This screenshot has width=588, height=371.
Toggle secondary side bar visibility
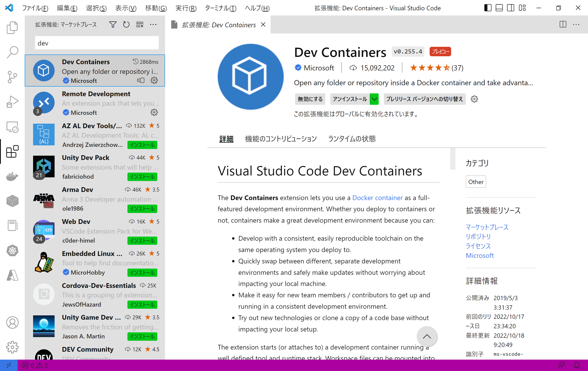point(510,8)
